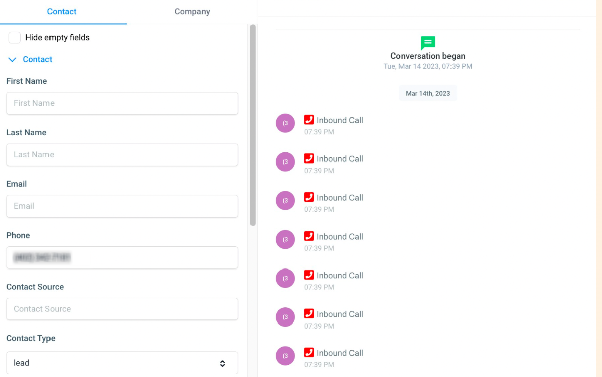Focus the First Name input field
Image resolution: width=602 pixels, height=377 pixels.
(122, 103)
